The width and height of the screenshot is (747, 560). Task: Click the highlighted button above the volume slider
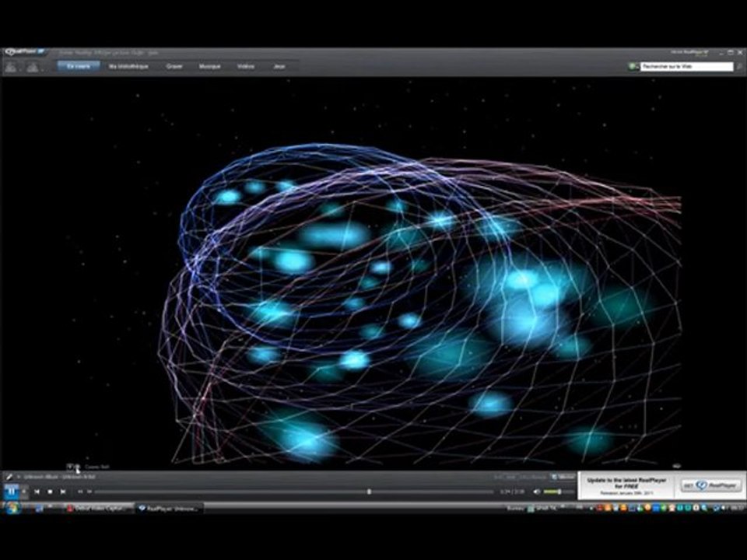coord(563,477)
